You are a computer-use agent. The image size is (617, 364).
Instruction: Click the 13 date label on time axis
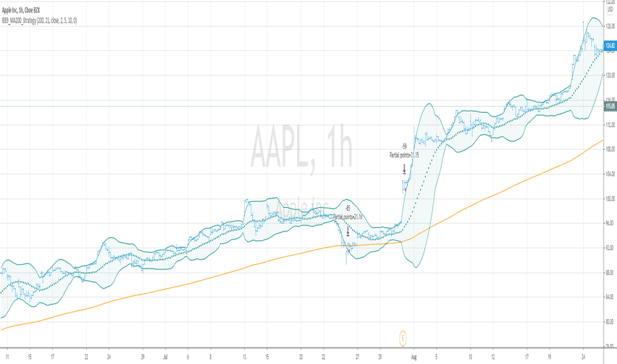[x=244, y=357]
